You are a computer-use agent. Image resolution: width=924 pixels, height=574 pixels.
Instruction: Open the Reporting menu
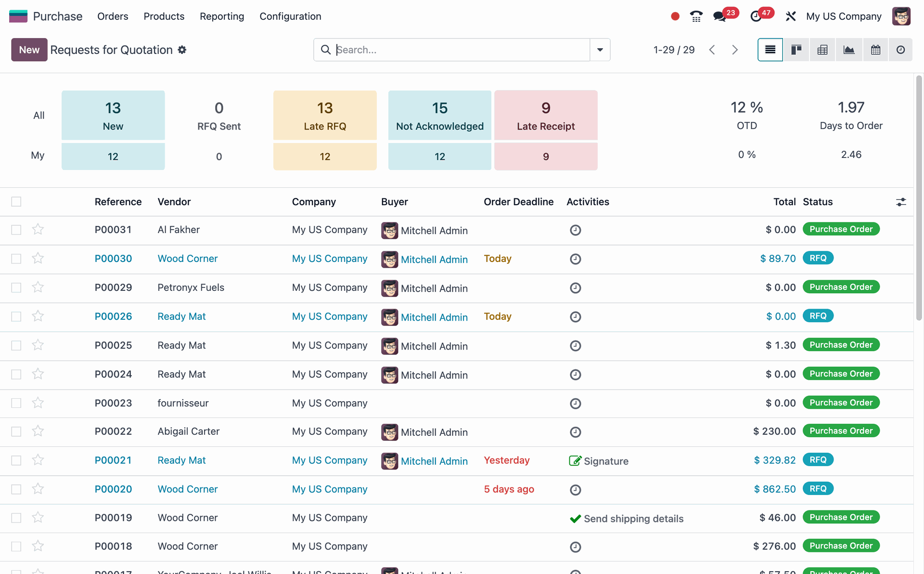222,16
